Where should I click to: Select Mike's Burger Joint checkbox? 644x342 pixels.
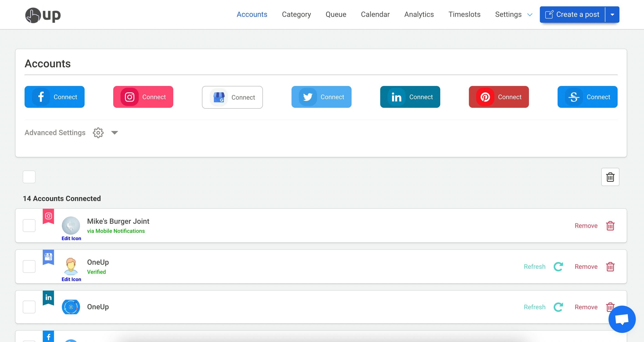pyautogui.click(x=29, y=226)
